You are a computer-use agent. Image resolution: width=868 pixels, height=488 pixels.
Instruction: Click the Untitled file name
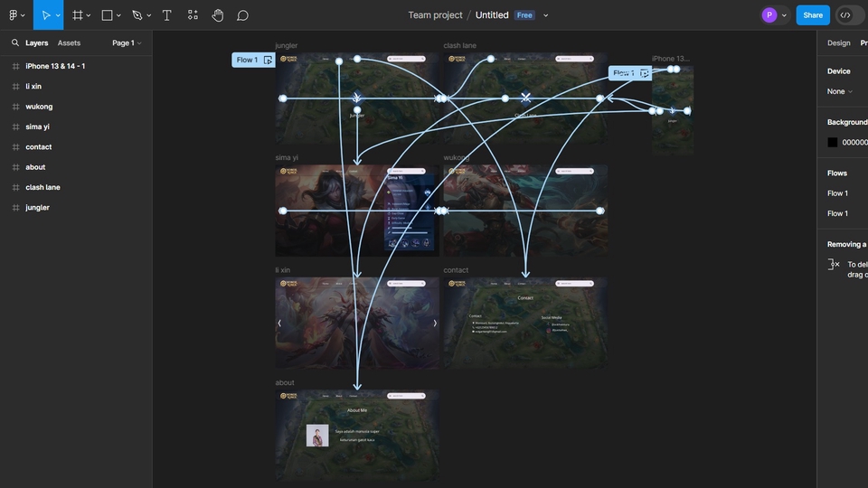[x=492, y=15]
